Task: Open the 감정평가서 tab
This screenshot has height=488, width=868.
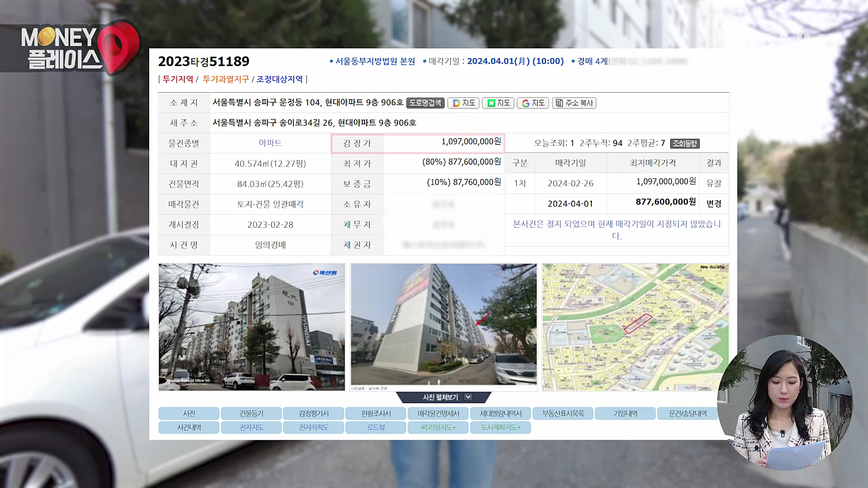Action: coord(314,414)
